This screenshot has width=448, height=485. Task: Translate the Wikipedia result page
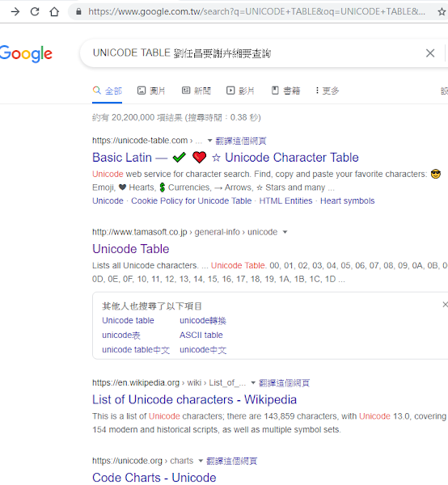pos(284,383)
